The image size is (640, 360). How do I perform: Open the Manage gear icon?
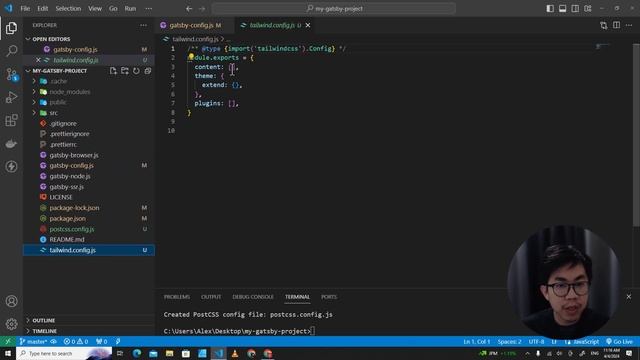pyautogui.click(x=11, y=324)
